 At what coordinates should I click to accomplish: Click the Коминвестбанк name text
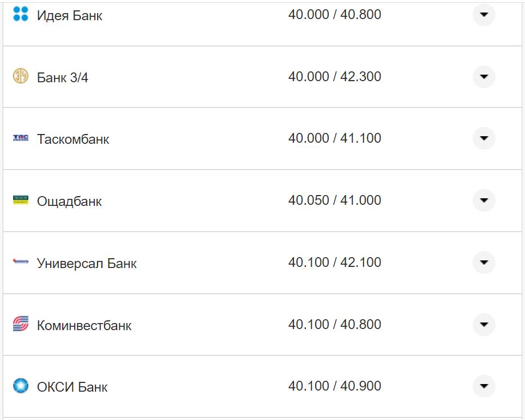pos(84,326)
